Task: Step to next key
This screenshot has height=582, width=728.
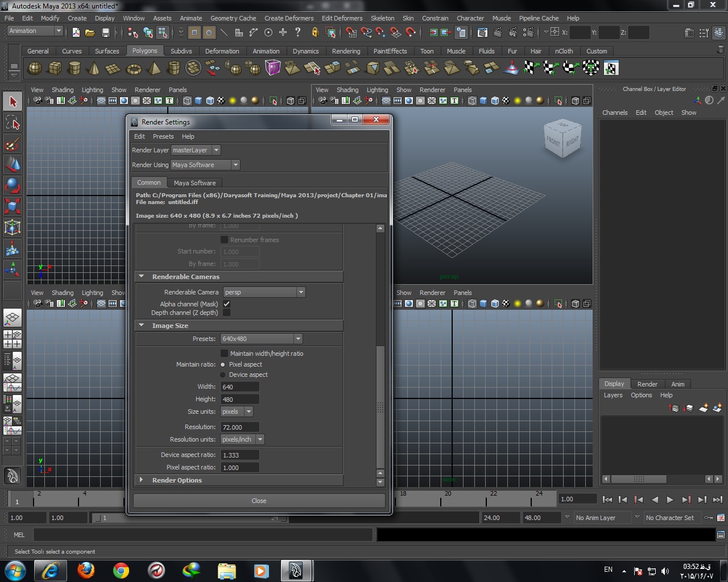Action: point(686,500)
